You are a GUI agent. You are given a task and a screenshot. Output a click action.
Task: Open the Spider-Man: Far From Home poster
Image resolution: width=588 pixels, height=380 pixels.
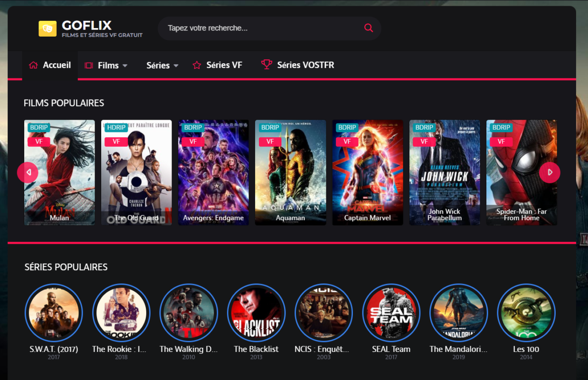(x=522, y=172)
